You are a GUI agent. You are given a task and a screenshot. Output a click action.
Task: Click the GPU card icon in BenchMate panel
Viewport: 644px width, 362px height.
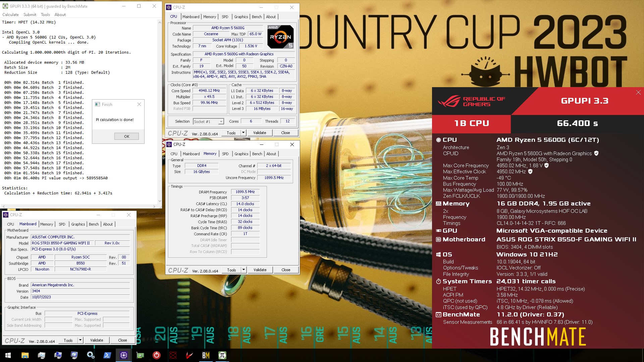(438, 231)
